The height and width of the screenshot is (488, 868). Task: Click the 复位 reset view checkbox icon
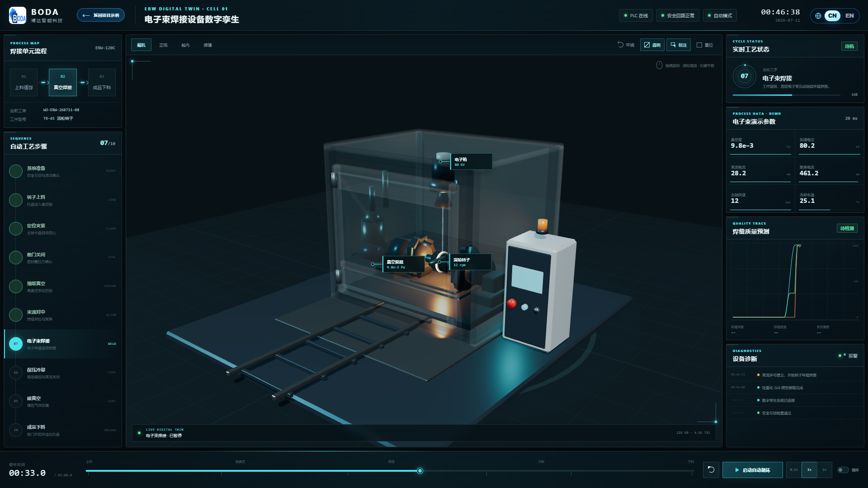pyautogui.click(x=699, y=45)
